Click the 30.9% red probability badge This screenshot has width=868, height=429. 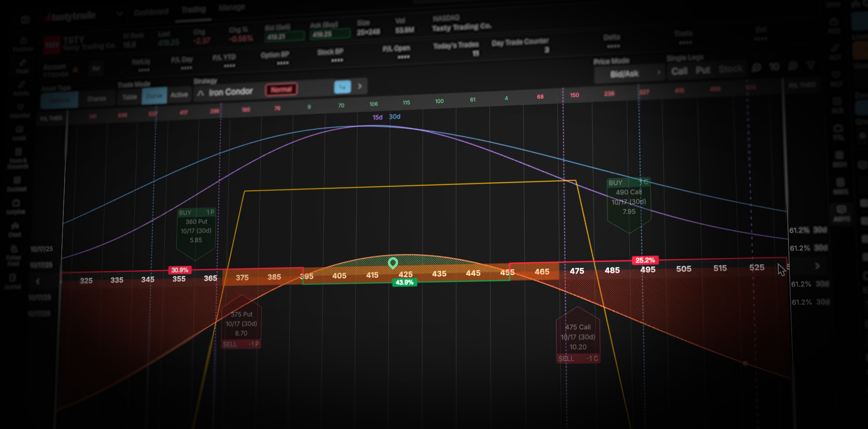(179, 270)
